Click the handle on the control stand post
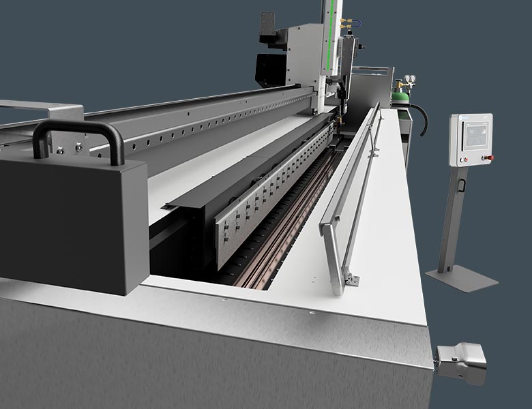 (461, 185)
